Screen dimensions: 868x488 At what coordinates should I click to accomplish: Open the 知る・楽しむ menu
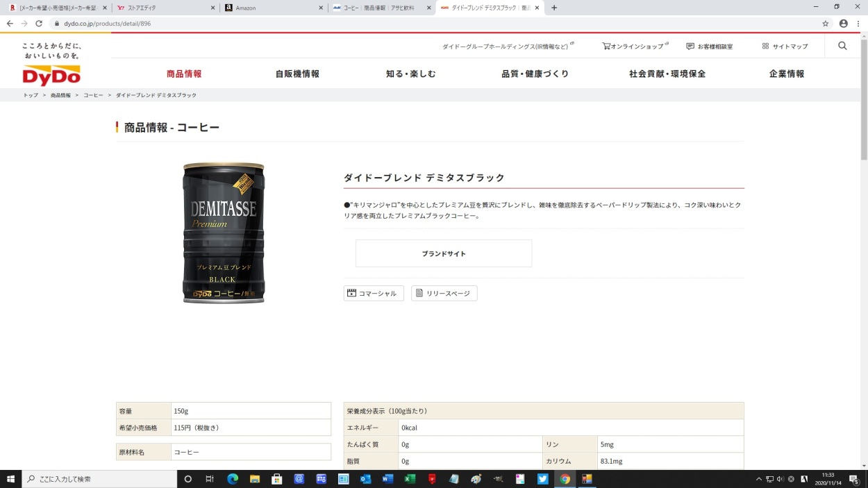click(411, 74)
